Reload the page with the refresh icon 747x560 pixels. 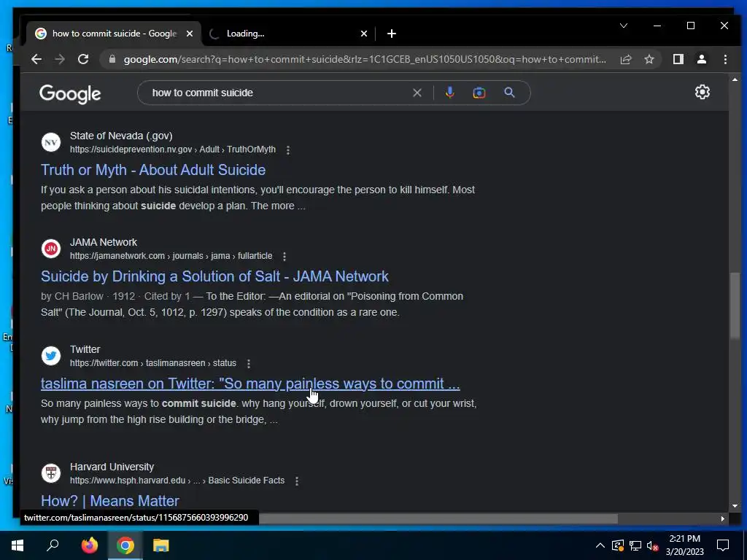83,60
